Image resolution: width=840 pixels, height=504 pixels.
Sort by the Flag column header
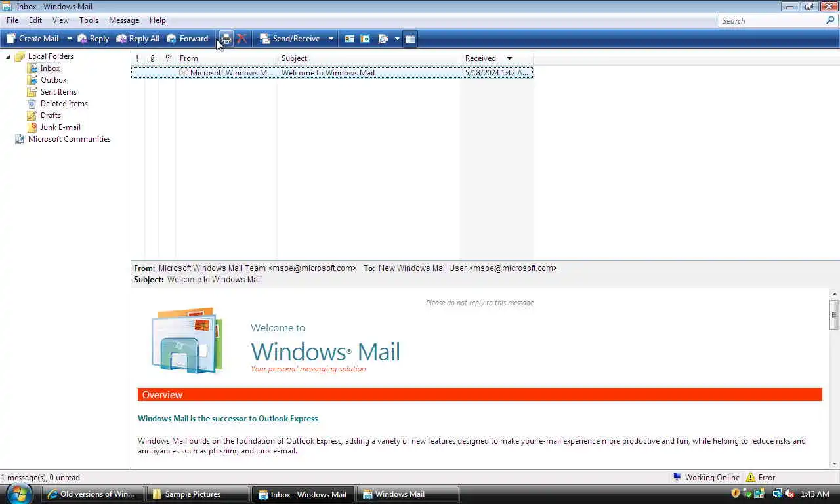click(x=168, y=58)
